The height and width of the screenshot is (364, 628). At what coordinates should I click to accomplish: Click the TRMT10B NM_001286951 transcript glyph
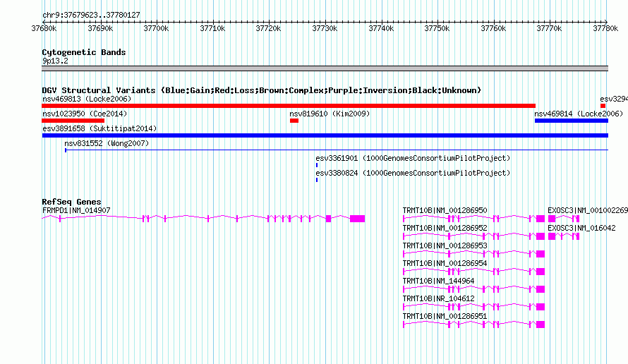coord(473,324)
